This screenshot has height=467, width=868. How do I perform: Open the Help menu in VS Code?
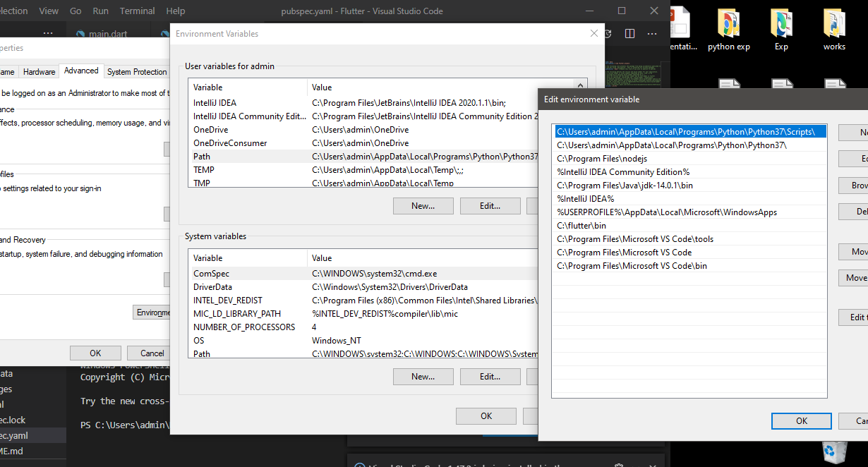coord(175,11)
